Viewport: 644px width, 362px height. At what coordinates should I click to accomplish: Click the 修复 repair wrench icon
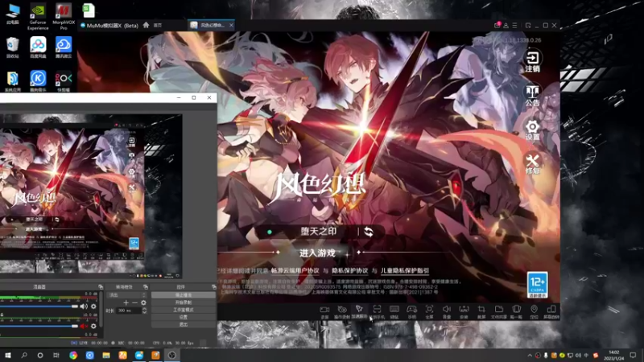(x=532, y=164)
